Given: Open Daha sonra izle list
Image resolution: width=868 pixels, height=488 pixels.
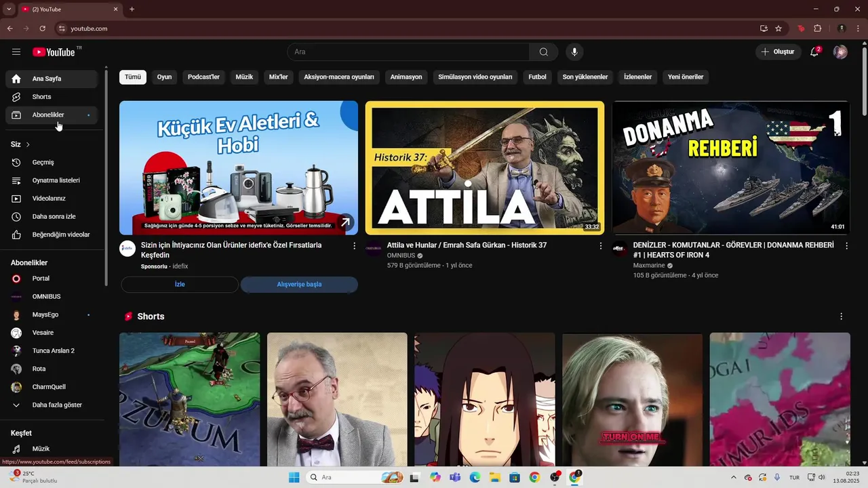Looking at the screenshot, I should tap(52, 217).
